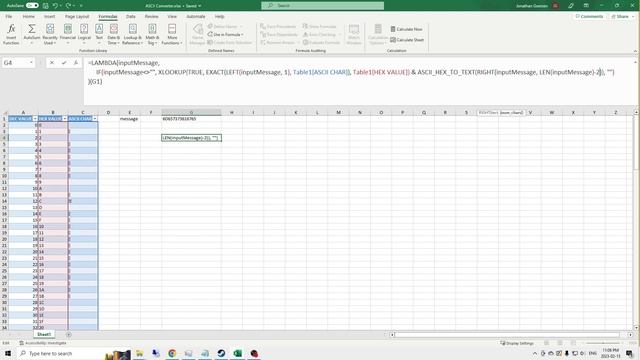640x360 pixels.
Task: Click the Undo icon
Action: tap(55, 6)
